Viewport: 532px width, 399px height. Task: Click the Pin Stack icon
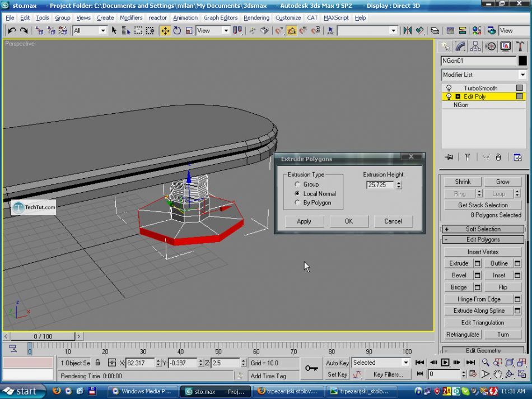click(449, 157)
